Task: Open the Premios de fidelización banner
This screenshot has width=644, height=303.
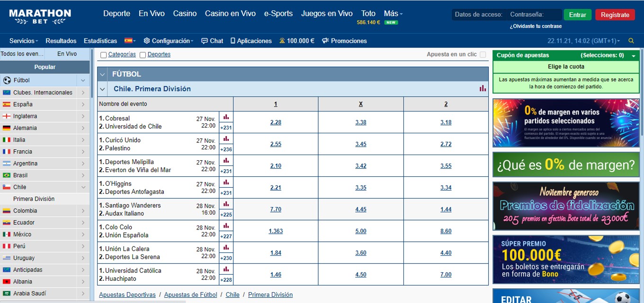Action: pos(566,206)
